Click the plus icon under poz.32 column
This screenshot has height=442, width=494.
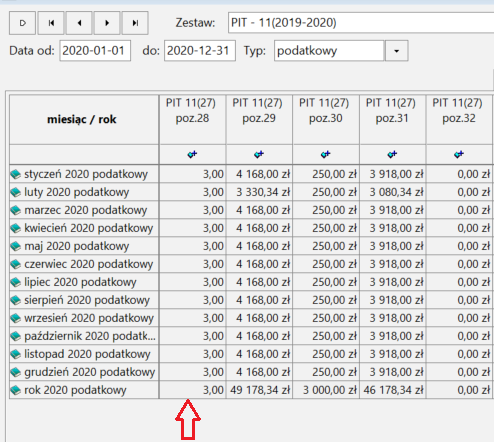point(459,154)
